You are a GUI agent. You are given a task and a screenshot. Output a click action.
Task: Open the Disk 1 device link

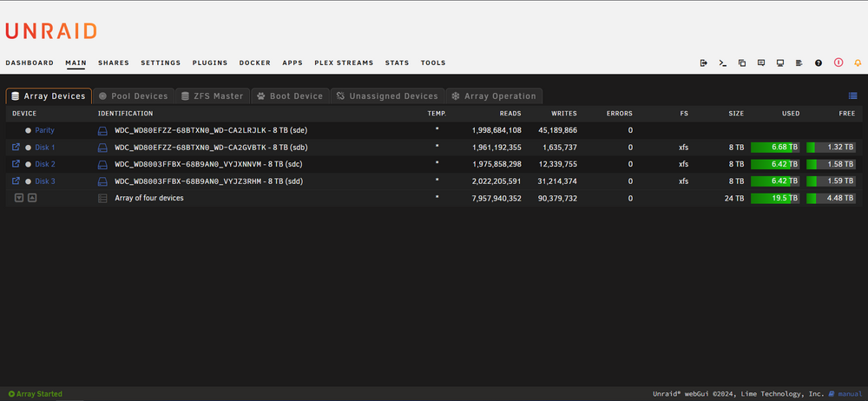click(x=45, y=148)
